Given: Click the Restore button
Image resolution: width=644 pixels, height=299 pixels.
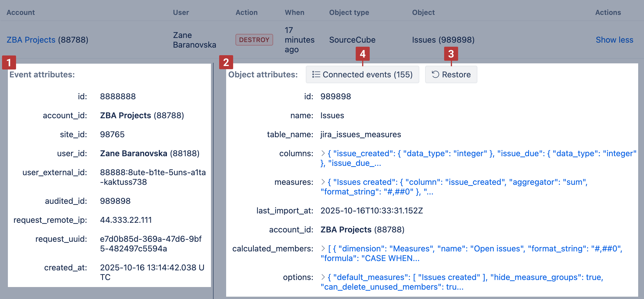Looking at the screenshot, I should [451, 74].
